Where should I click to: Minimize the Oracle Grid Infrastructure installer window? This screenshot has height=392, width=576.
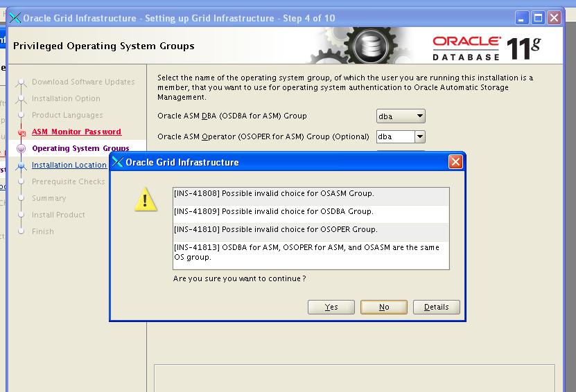click(x=522, y=18)
